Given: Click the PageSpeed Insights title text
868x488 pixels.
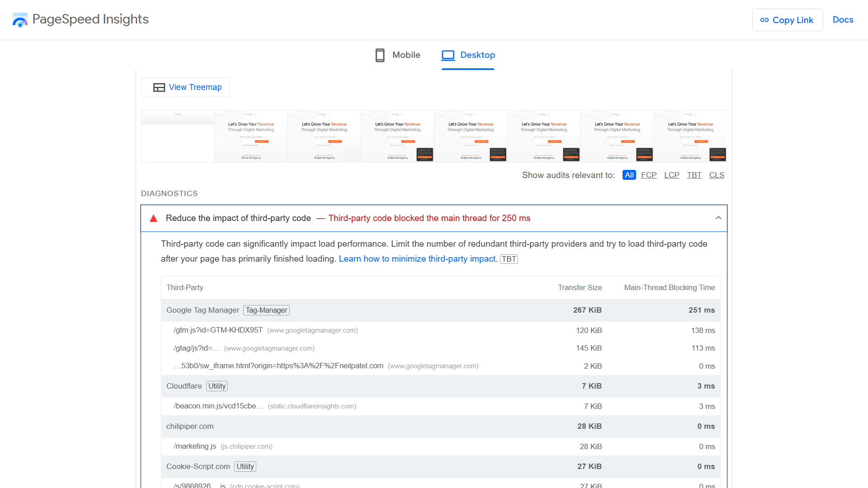Looking at the screenshot, I should pyautogui.click(x=90, y=19).
